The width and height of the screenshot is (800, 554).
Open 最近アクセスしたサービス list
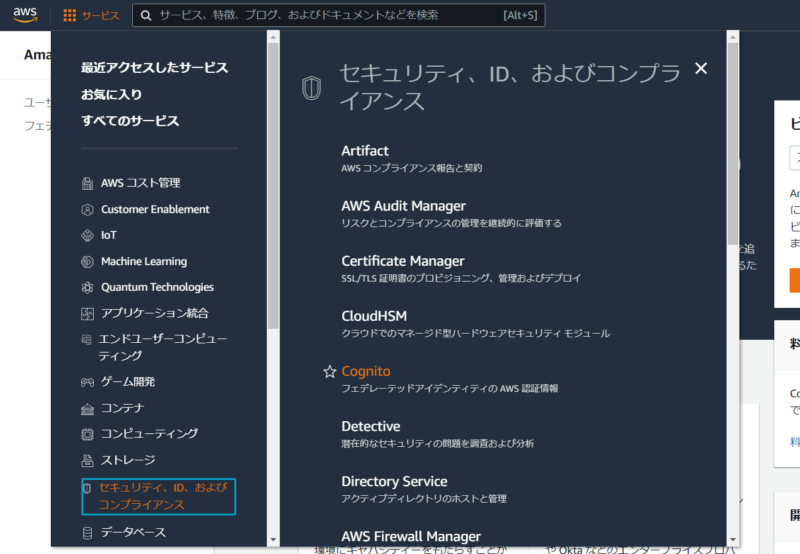[155, 68]
